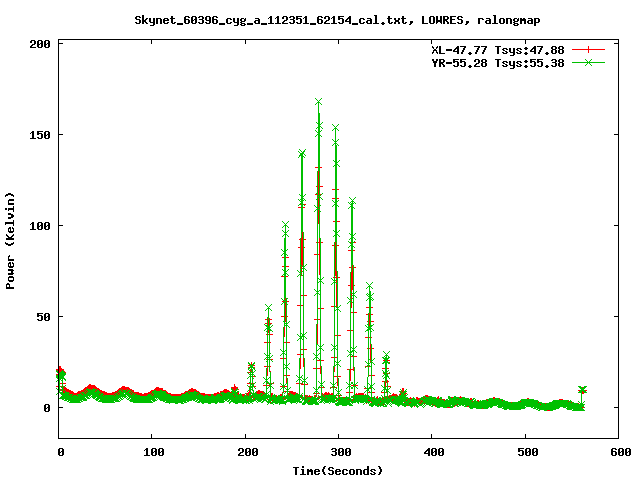Click the Power (Kelvin) axis label

(x=10, y=241)
